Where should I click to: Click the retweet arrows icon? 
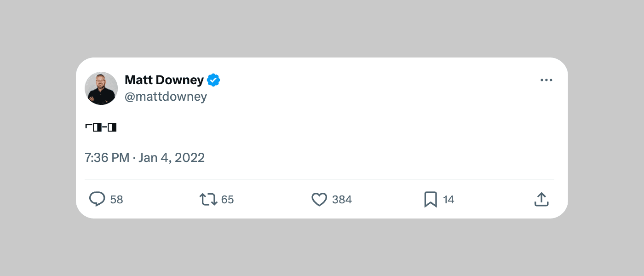tap(208, 199)
